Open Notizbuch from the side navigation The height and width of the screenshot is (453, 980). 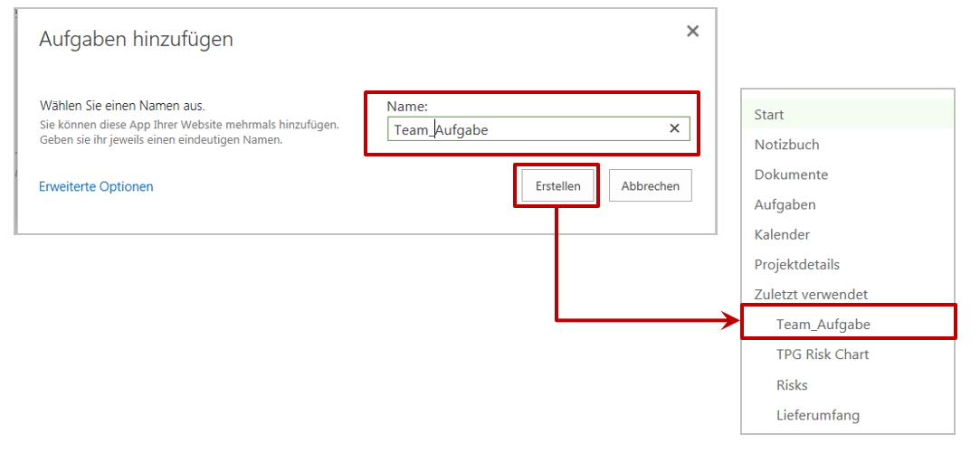pyautogui.click(x=786, y=145)
